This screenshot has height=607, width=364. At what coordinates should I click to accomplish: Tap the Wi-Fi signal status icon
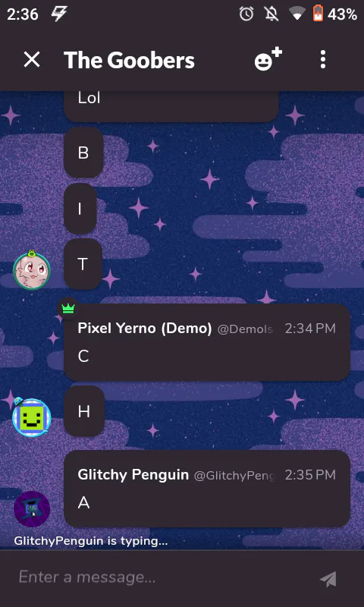pyautogui.click(x=297, y=14)
